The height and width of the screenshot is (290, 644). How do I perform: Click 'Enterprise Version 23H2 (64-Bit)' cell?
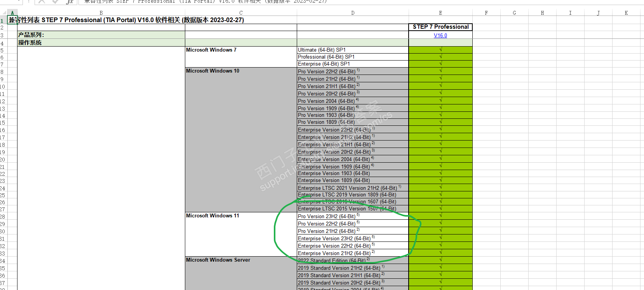coord(353,238)
